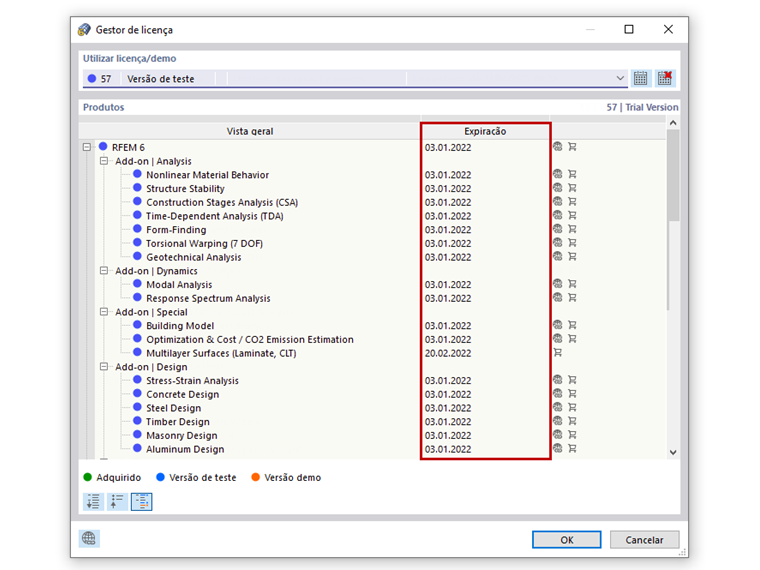Collapse the Add-on | Analysis group

(x=104, y=160)
